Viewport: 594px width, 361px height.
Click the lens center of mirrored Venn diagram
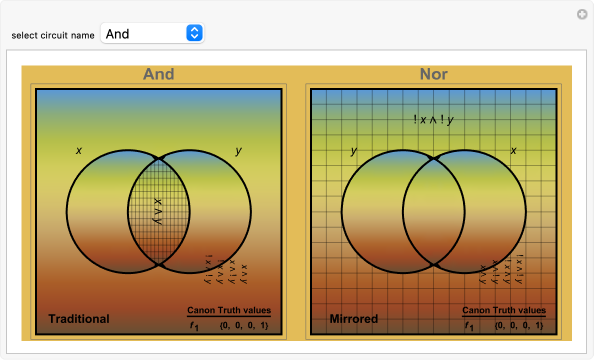click(x=433, y=211)
